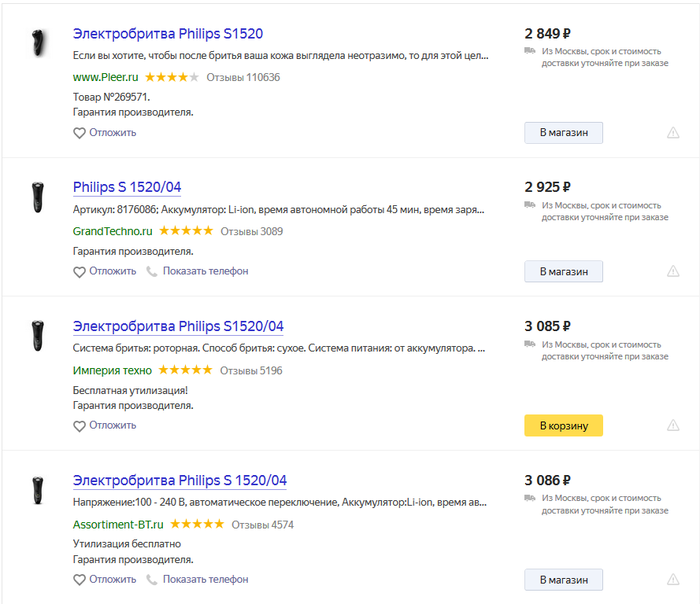700x604 pixels.
Task: Visit www.Pleer.ru shop link
Action: [106, 77]
